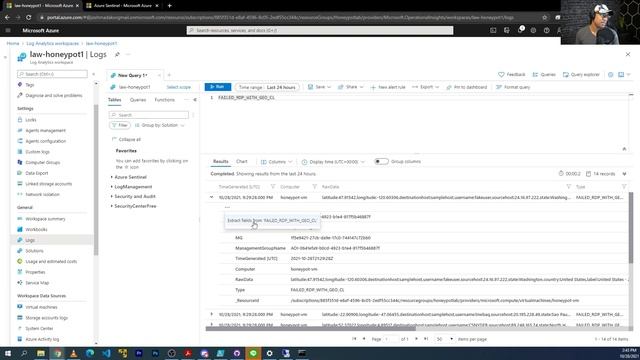The width and height of the screenshot is (640, 360).
Task: Focus the tables Search field
Action: tap(149, 115)
